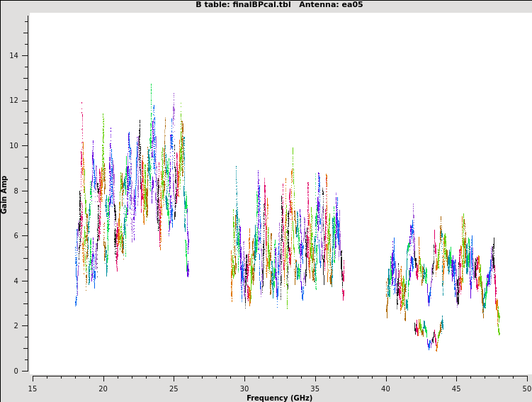The height and width of the screenshot is (402, 532).
Task: Click the x-axis tick label 30
Action: click(x=244, y=389)
